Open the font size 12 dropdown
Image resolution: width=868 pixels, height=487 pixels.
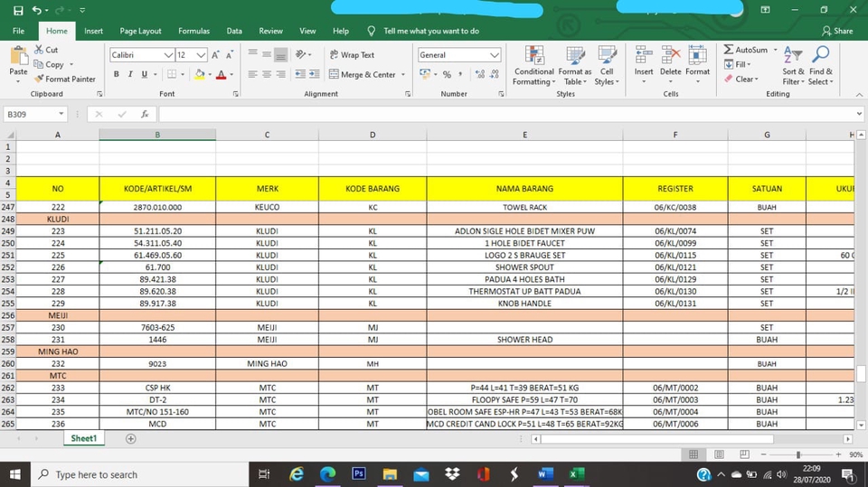point(201,55)
